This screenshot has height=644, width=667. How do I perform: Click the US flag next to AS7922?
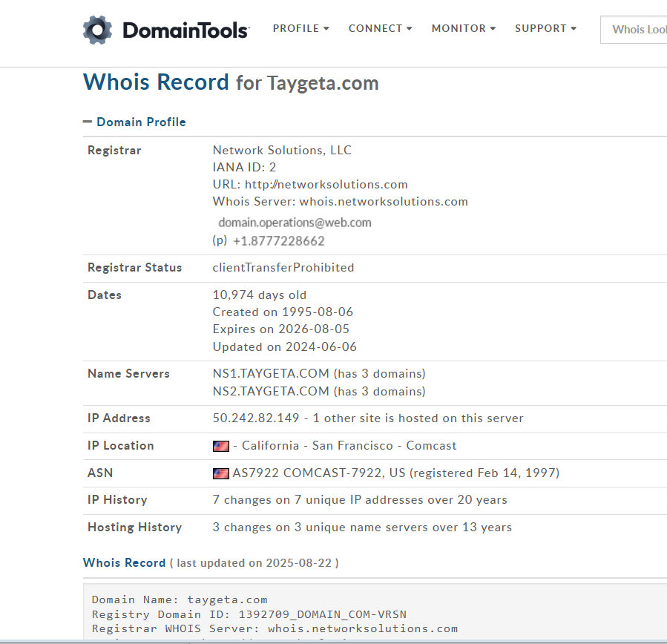(x=221, y=473)
